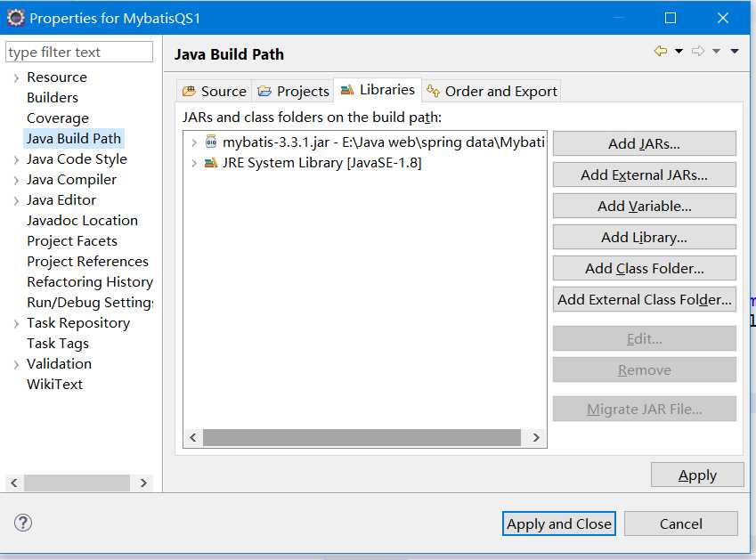Click the Edit... button
This screenshot has height=560, width=756.
pos(644,339)
